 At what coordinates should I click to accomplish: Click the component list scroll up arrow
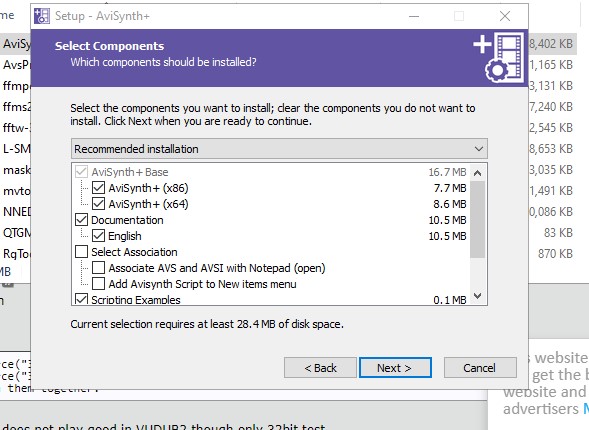pos(477,173)
